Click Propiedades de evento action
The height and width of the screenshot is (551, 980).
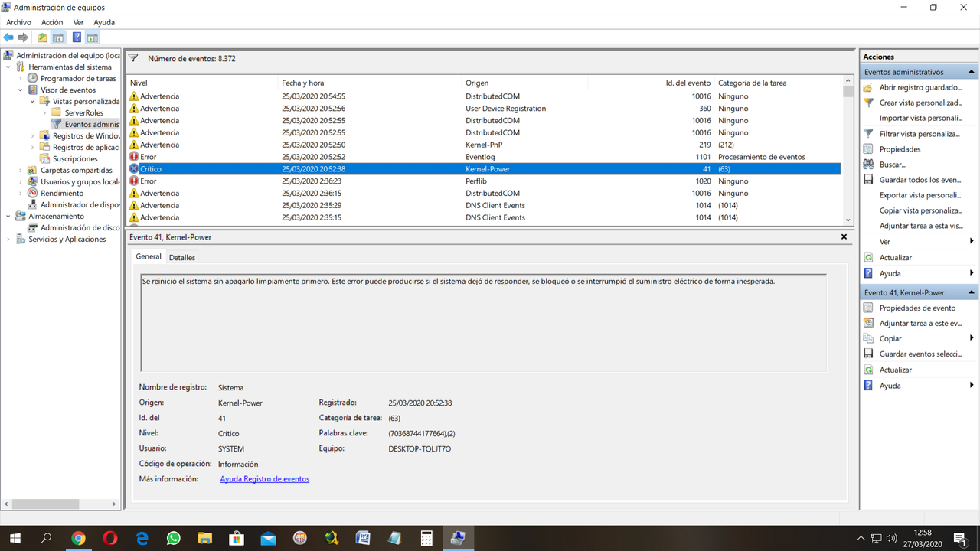[x=917, y=308]
